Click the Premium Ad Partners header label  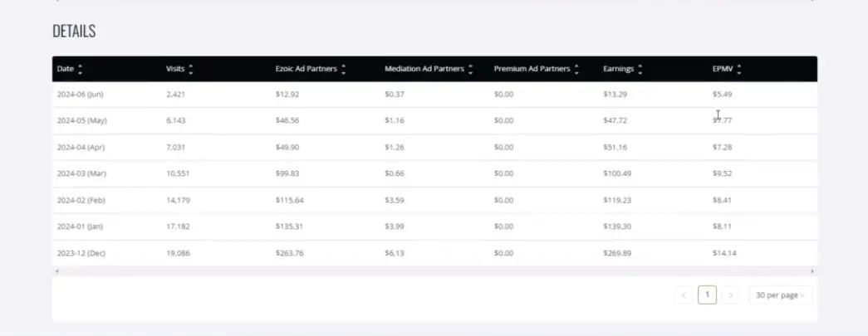pos(532,69)
